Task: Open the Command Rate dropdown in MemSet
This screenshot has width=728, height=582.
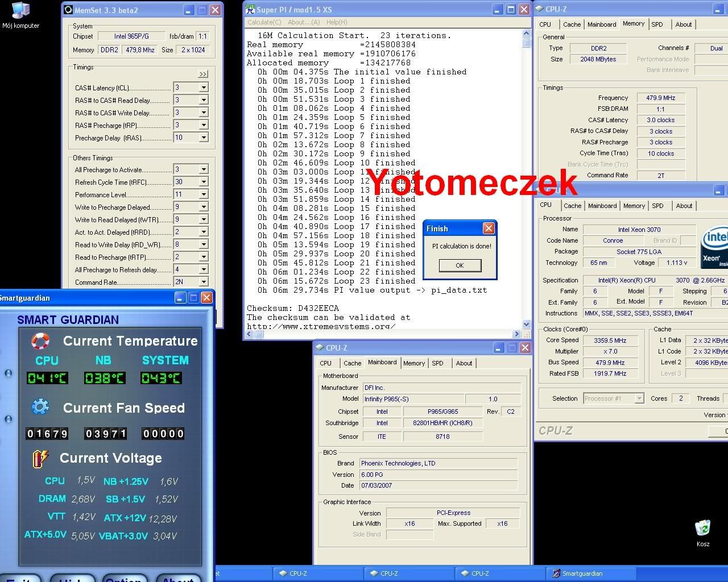Action: click(x=203, y=282)
